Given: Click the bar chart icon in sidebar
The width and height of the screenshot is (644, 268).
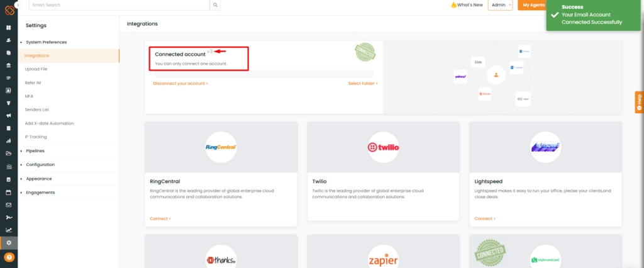Looking at the screenshot, I should coord(9,141).
